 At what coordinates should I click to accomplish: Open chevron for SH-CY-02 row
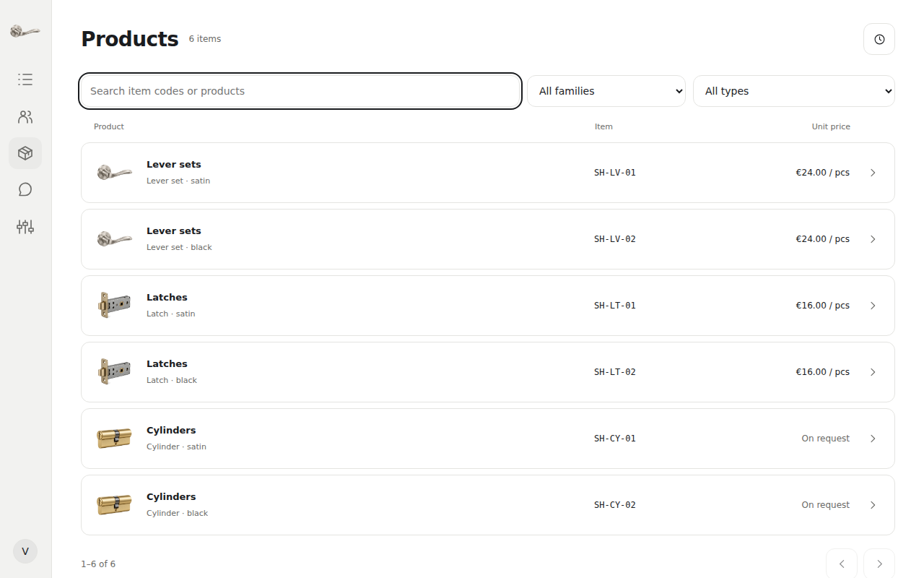(x=873, y=505)
